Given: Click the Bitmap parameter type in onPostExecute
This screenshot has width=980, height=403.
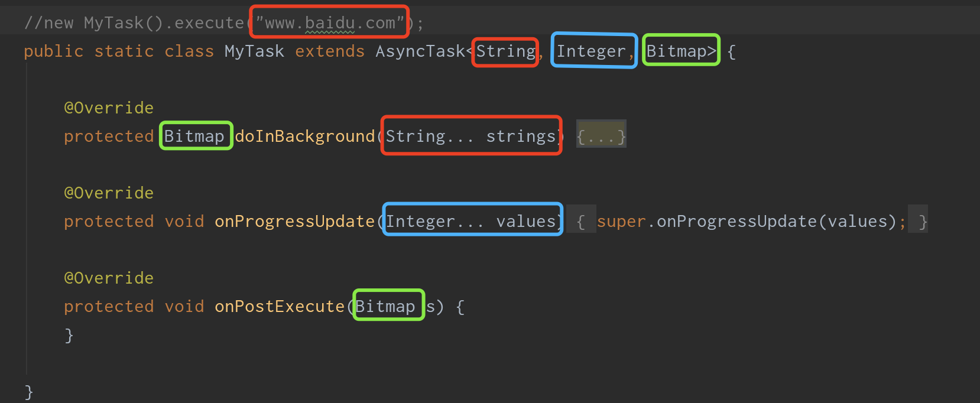Looking at the screenshot, I should [385, 307].
